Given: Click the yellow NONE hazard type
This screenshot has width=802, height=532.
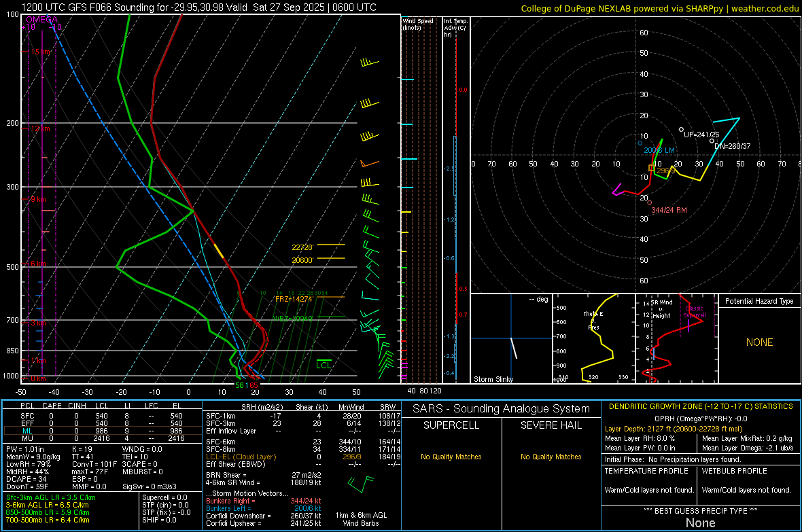Looking at the screenshot, I should click(x=759, y=342).
